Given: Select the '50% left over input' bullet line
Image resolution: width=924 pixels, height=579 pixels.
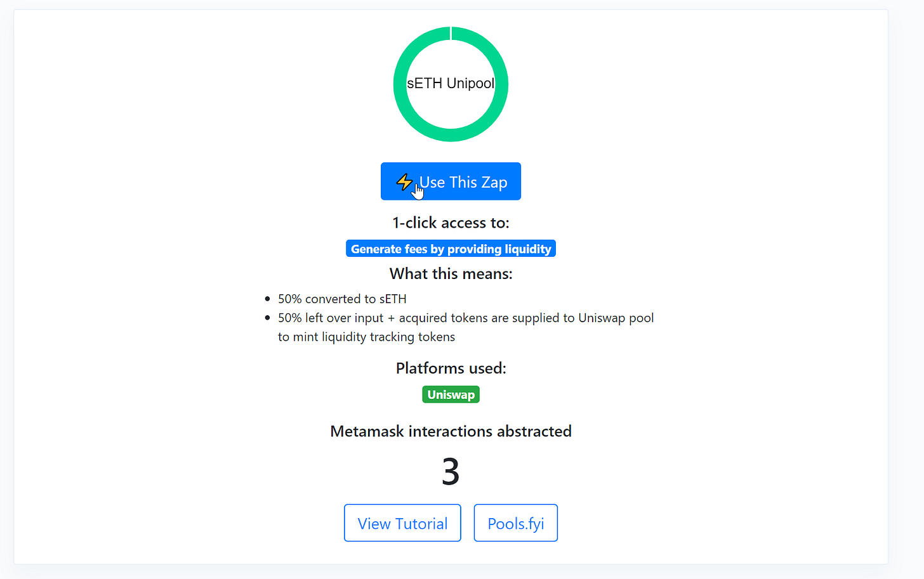Looking at the screenshot, I should pos(466,318).
